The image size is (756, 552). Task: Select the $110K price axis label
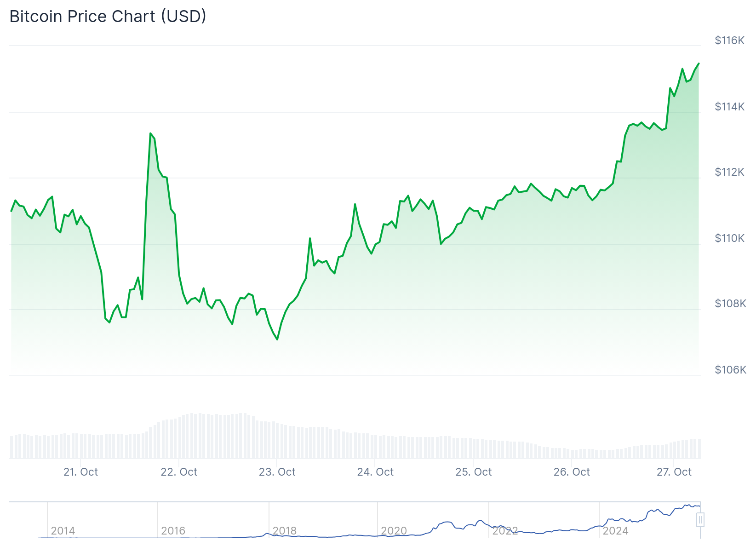(x=729, y=238)
